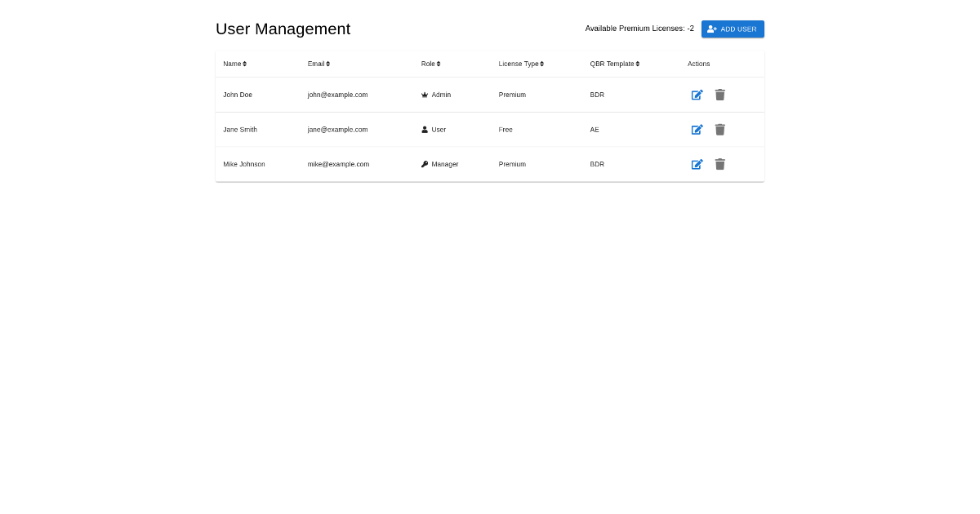This screenshot has width=980, height=514.
Task: Remove Jane Smith with trash icon
Action: tap(719, 130)
